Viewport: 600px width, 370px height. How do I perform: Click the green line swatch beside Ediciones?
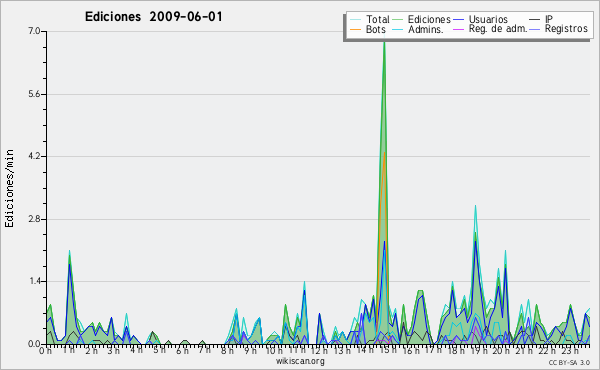[x=397, y=20]
